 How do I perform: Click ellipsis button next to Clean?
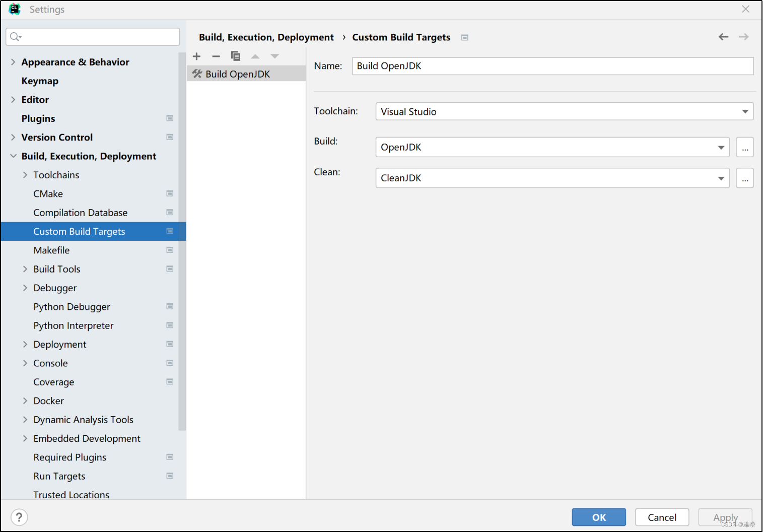click(x=745, y=178)
